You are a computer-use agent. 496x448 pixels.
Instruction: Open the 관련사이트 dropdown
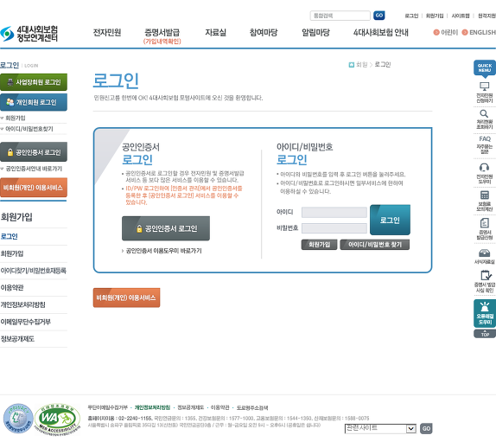click(380, 429)
